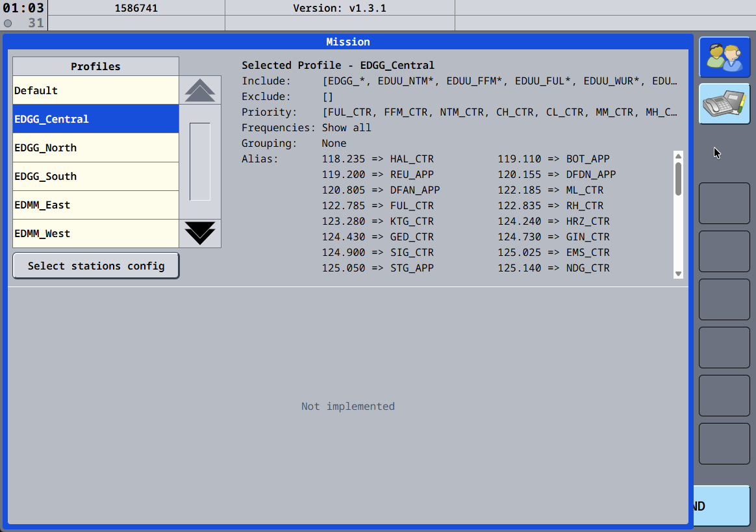Click the alias list scrollbar thumb
Image resolution: width=756 pixels, height=532 pixels.
pos(678,179)
